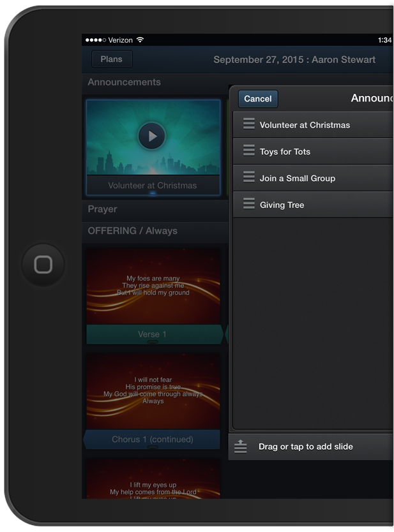Tap the play button on announcement video

click(x=152, y=136)
